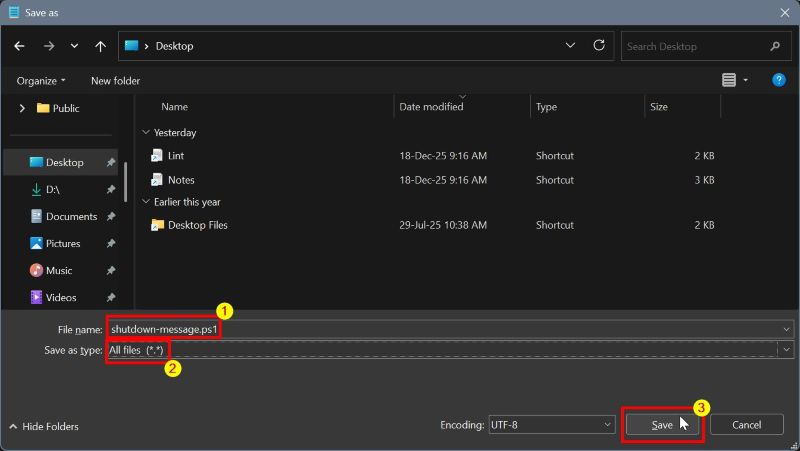Image resolution: width=800 pixels, height=451 pixels.
Task: Go back with the left arrow
Action: point(19,46)
